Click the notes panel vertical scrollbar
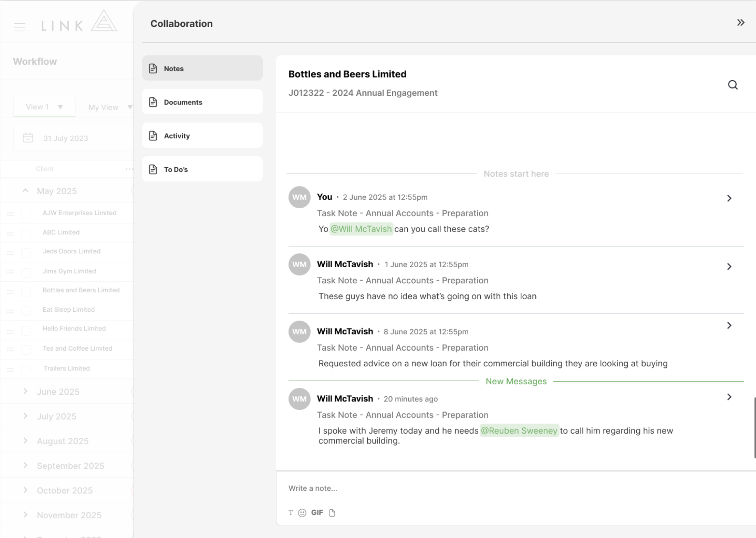 pyautogui.click(x=755, y=428)
